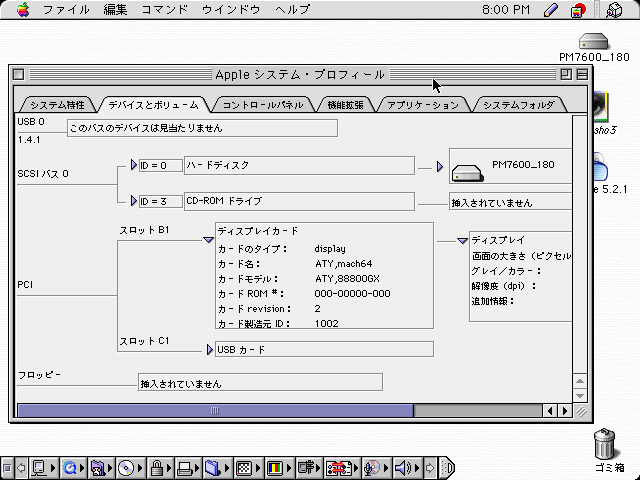Expand the SCSI ID = 0 disclosure triangle
The height and width of the screenshot is (480, 640).
pyautogui.click(x=133, y=164)
